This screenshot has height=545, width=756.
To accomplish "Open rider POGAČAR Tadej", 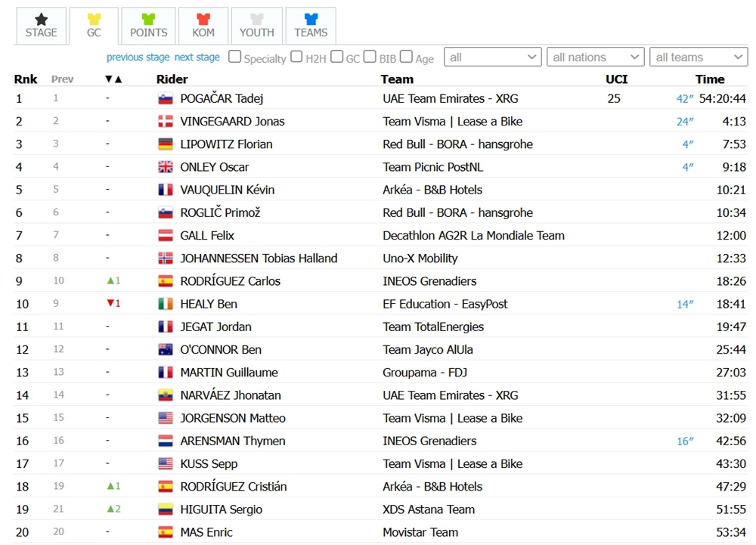I will pos(222,98).
